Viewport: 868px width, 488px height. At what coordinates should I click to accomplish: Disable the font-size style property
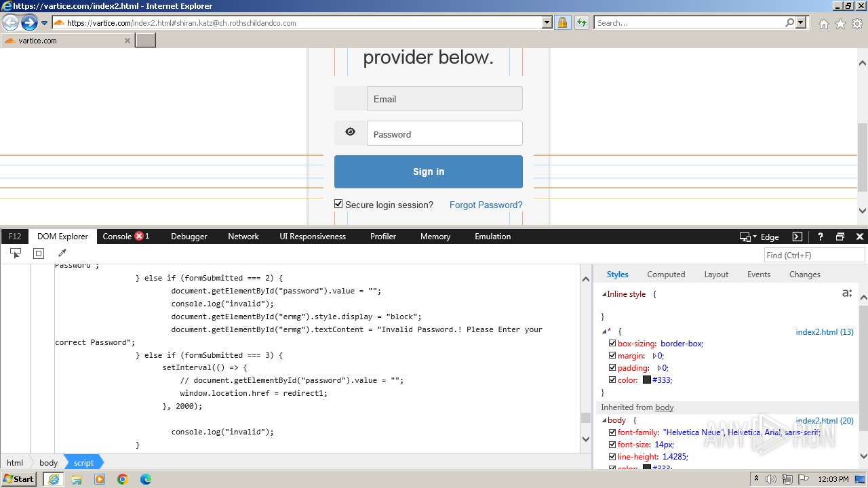612,445
